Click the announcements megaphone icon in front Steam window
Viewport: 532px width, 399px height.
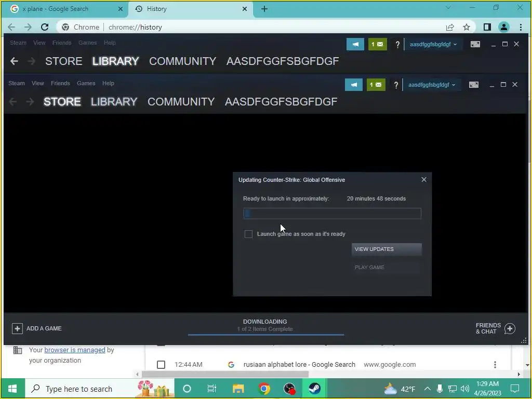353,85
